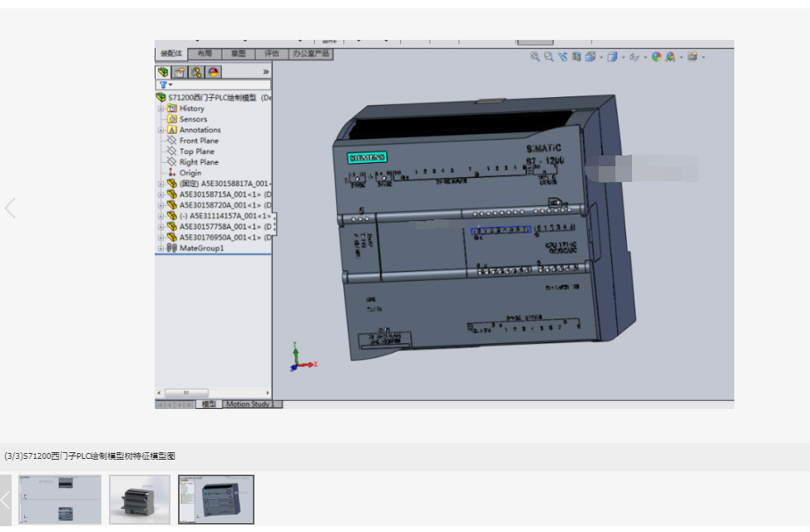This screenshot has height=532, width=810.
Task: Open the PropertyManager tab icon
Action: pos(180,71)
